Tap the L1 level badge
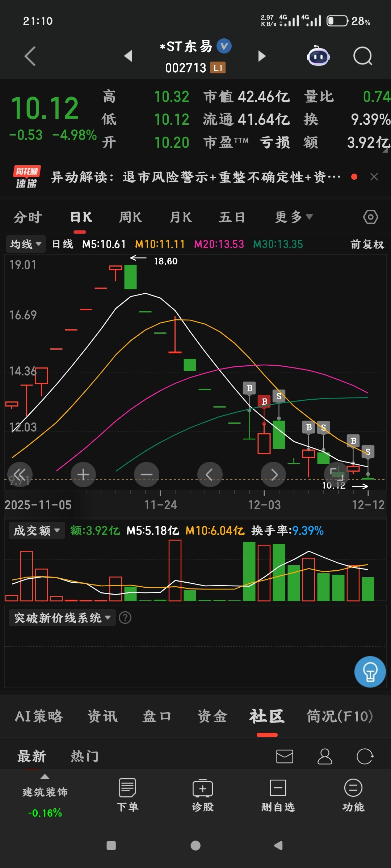The image size is (391, 868). pos(218,68)
